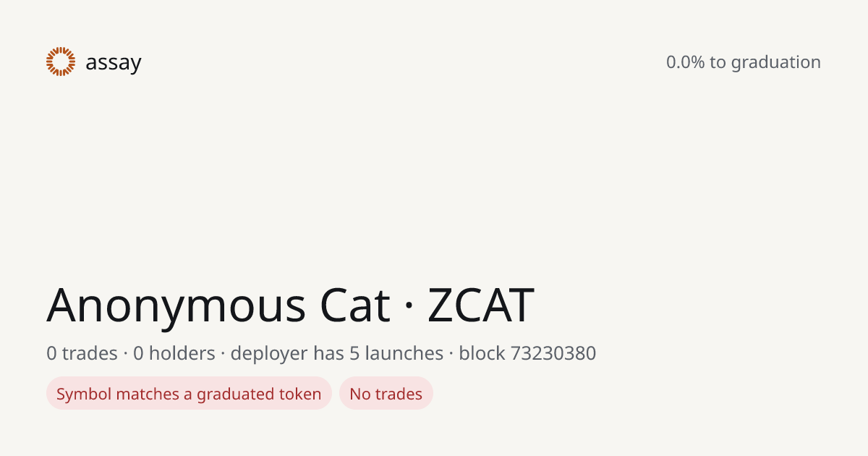The height and width of the screenshot is (456, 868).
Task: Click the 0.0% percentage value
Action: click(685, 62)
